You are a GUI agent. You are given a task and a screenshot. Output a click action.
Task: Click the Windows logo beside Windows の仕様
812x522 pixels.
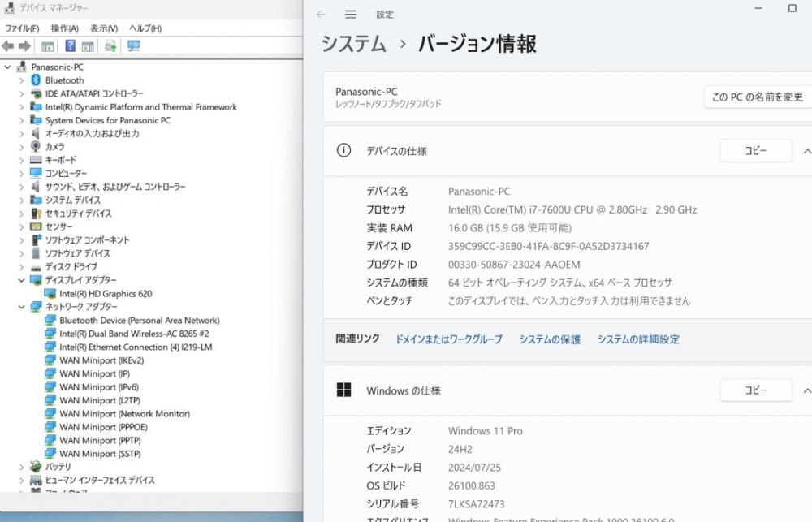click(343, 390)
